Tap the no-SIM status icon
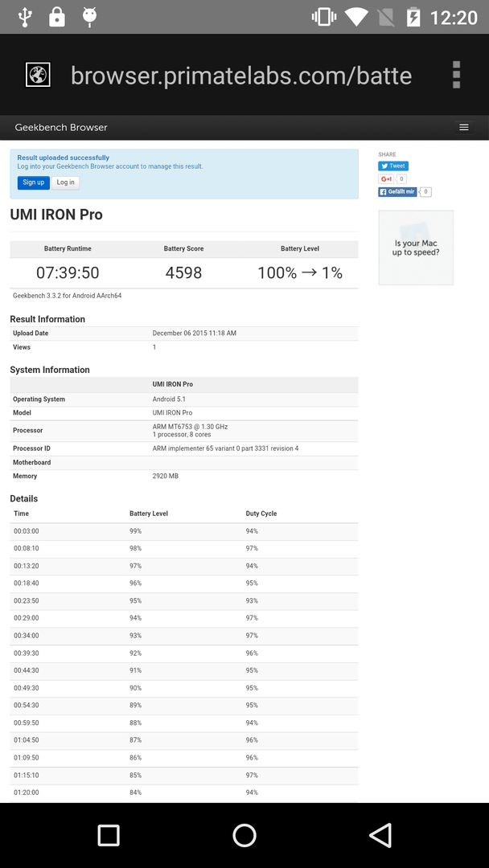The height and width of the screenshot is (868, 489). pyautogui.click(x=386, y=17)
